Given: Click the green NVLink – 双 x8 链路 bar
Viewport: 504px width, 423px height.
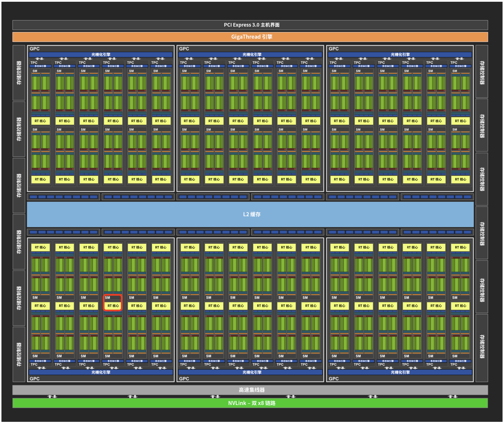Looking at the screenshot, I should click(250, 403).
